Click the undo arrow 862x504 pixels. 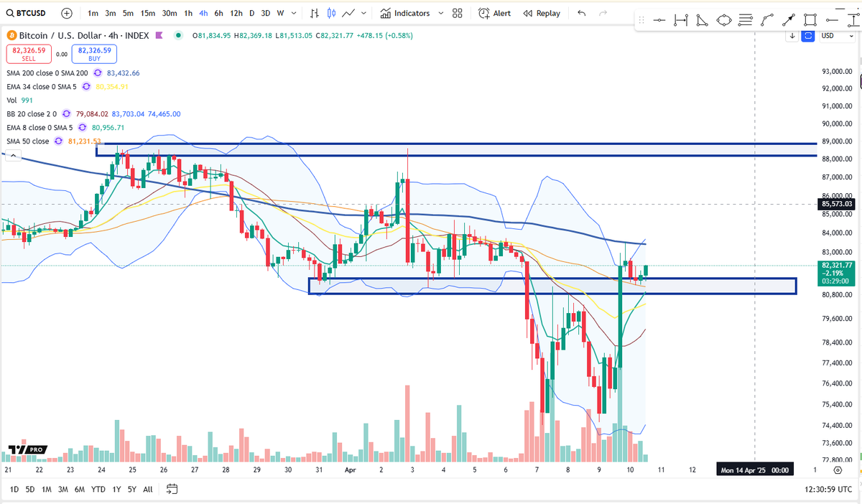point(581,13)
